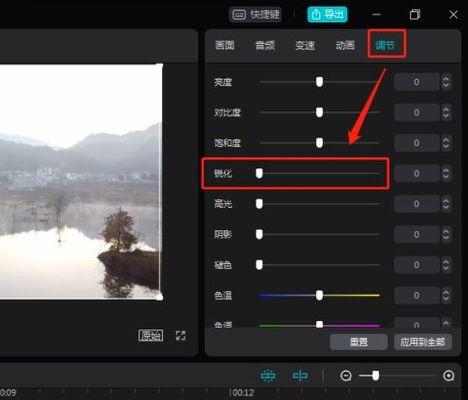This screenshot has height=400, width=468.
Task: Open the 动画 tab
Action: [345, 45]
